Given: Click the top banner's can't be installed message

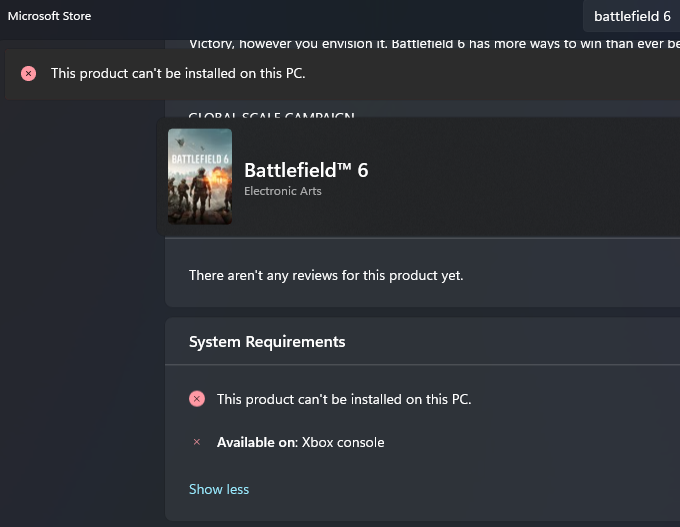Looking at the screenshot, I should [x=178, y=73].
